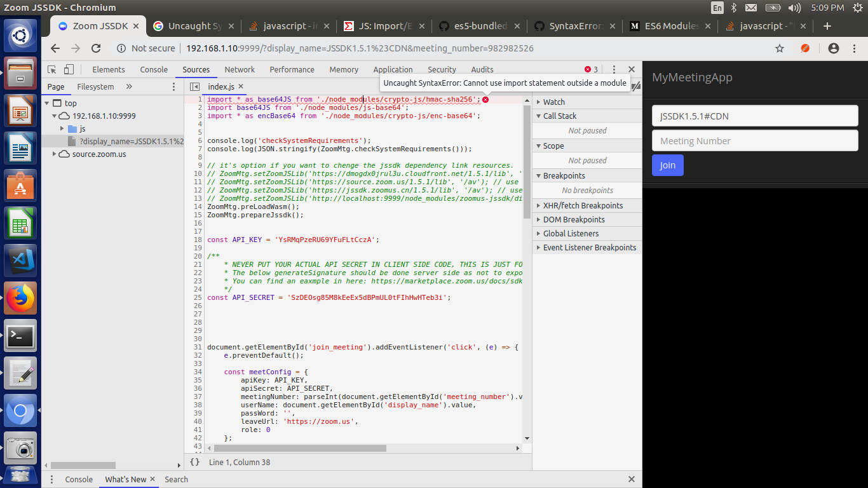
Task: Launch Firefox from the Ubuntu dock
Action: [20, 298]
